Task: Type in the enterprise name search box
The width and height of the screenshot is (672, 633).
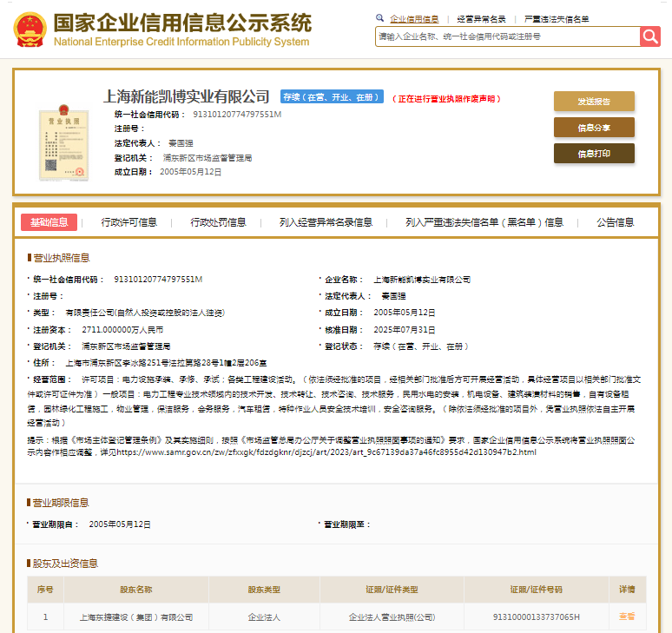Action: point(507,36)
